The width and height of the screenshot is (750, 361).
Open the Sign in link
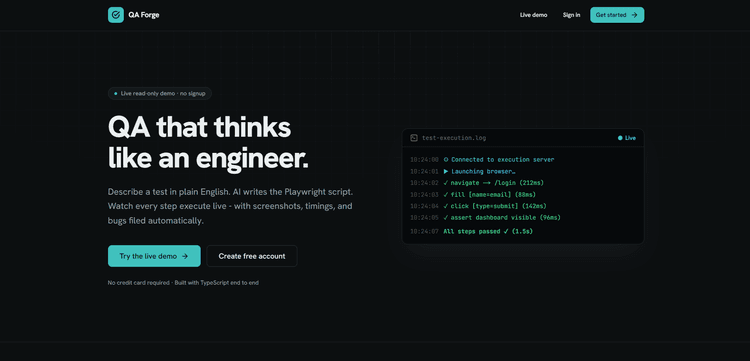[571, 15]
